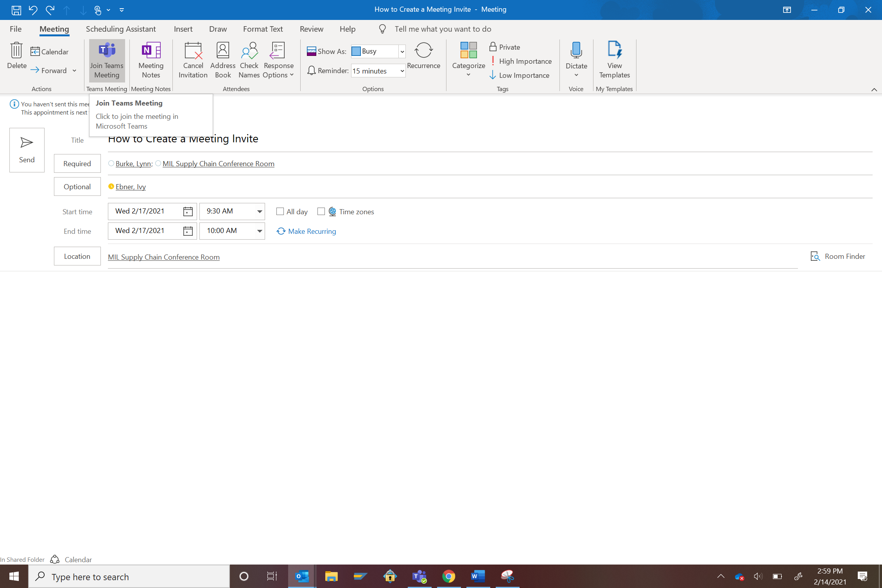Open the Format Text tab
The height and width of the screenshot is (588, 882).
(x=263, y=29)
